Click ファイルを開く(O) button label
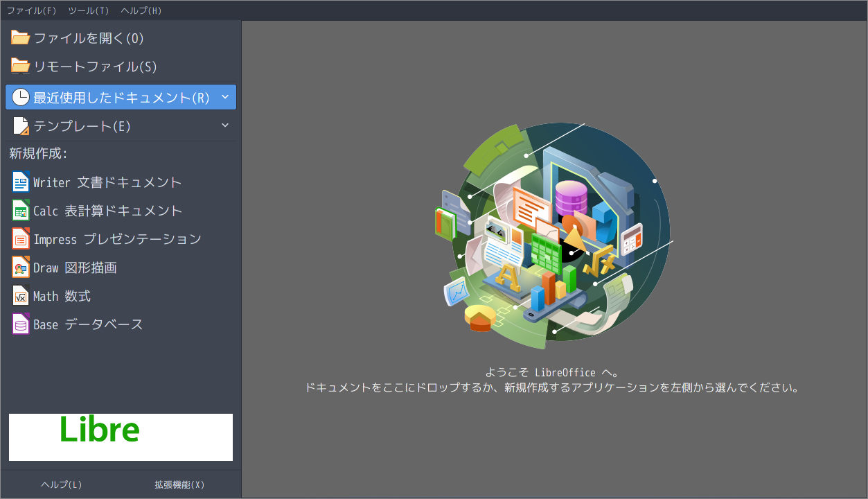Image resolution: width=868 pixels, height=499 pixels. [x=89, y=38]
